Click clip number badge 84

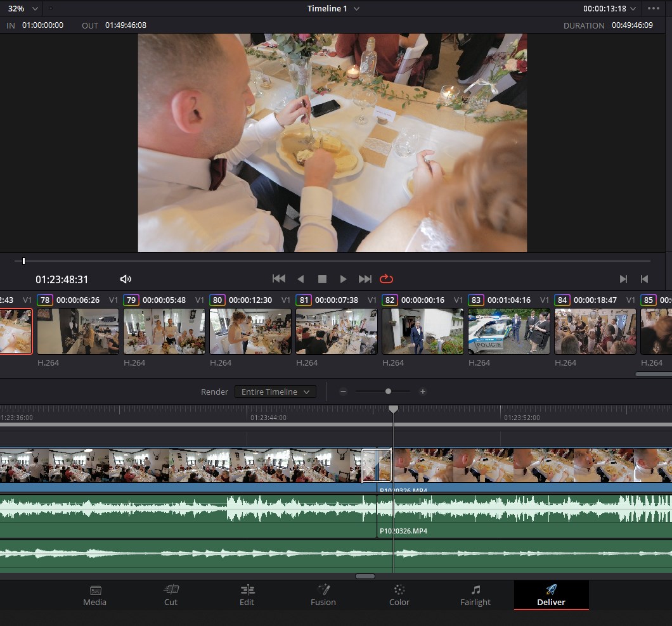(562, 300)
